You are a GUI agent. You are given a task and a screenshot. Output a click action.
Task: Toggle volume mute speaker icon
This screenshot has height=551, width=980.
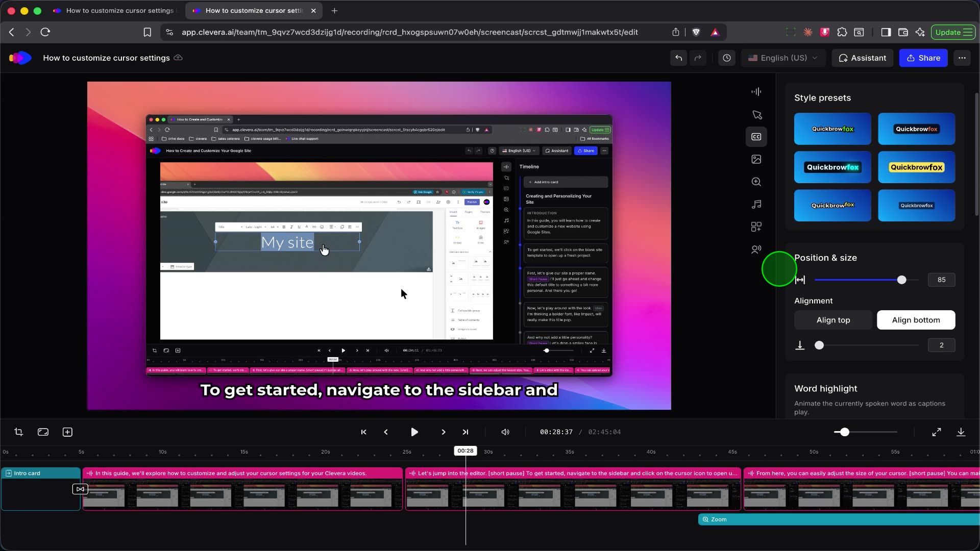point(505,432)
